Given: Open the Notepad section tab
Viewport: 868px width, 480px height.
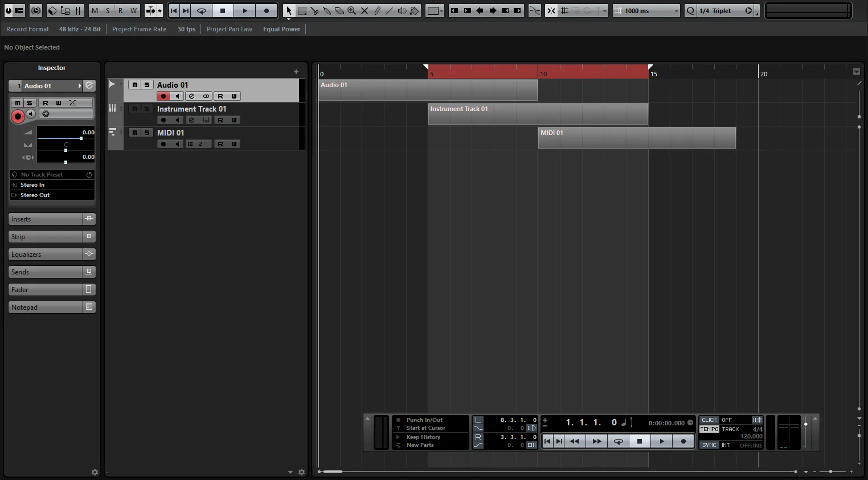Looking at the screenshot, I should pyautogui.click(x=46, y=307).
